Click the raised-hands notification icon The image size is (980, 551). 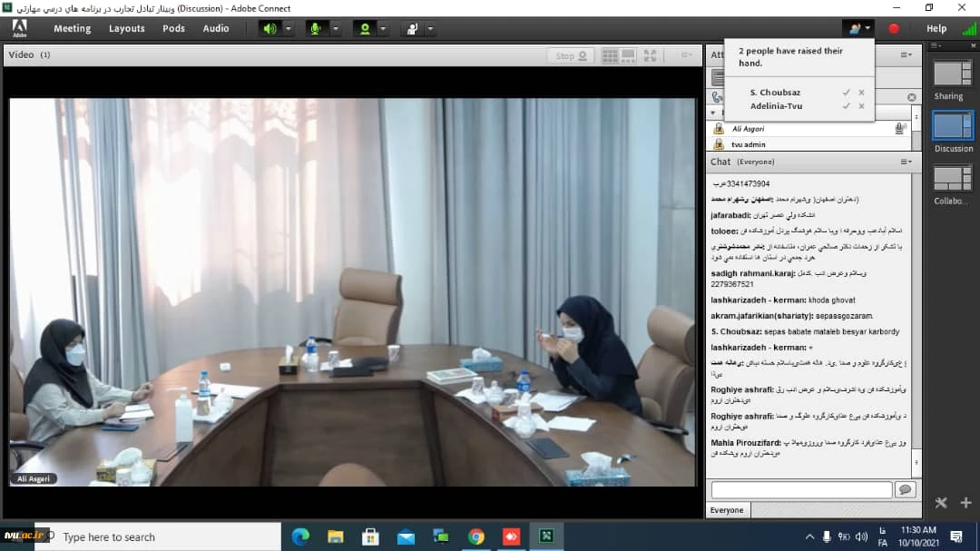[854, 28]
